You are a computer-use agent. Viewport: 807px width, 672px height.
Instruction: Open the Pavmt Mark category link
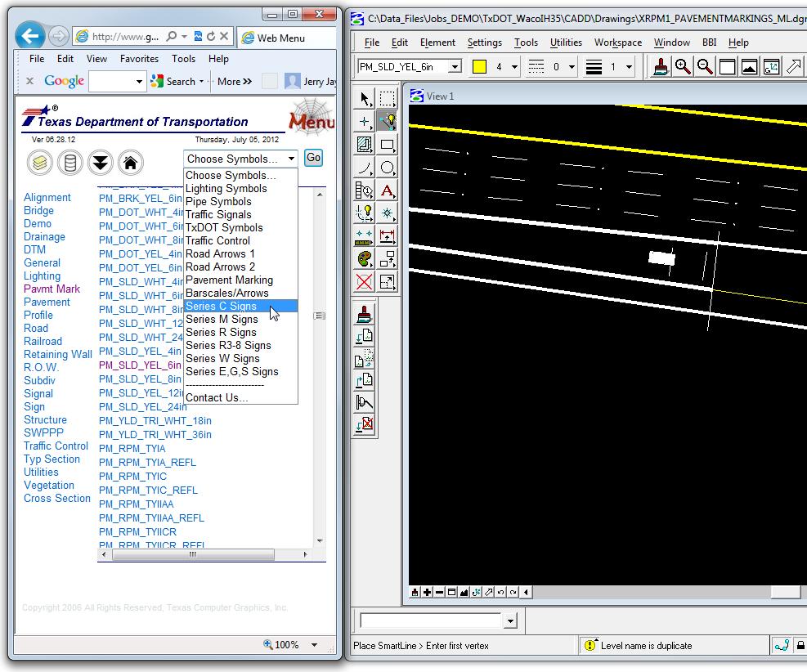click(52, 289)
